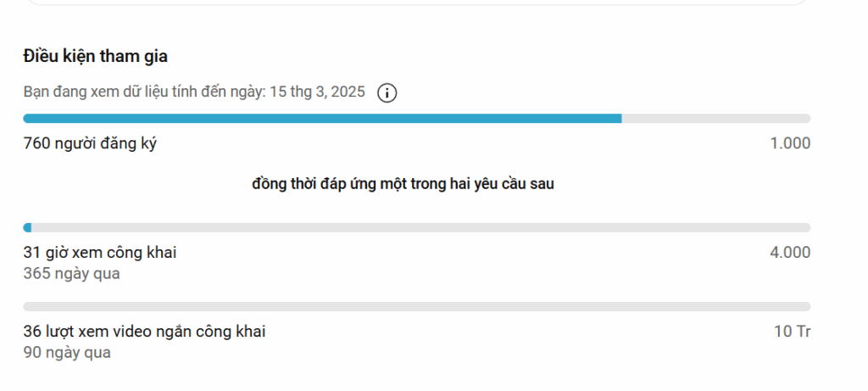Click the 4.000 watch hours target
This screenshot has height=391, width=868.
791,253
